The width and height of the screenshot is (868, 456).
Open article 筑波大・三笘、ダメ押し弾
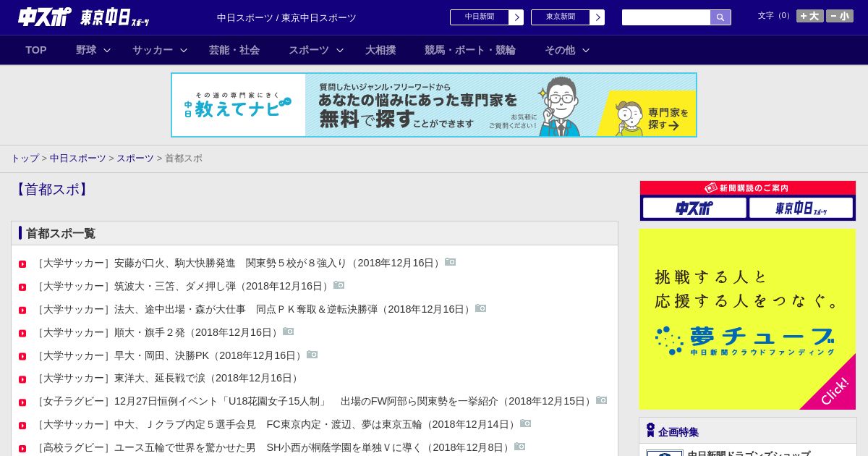pyautogui.click(x=182, y=286)
